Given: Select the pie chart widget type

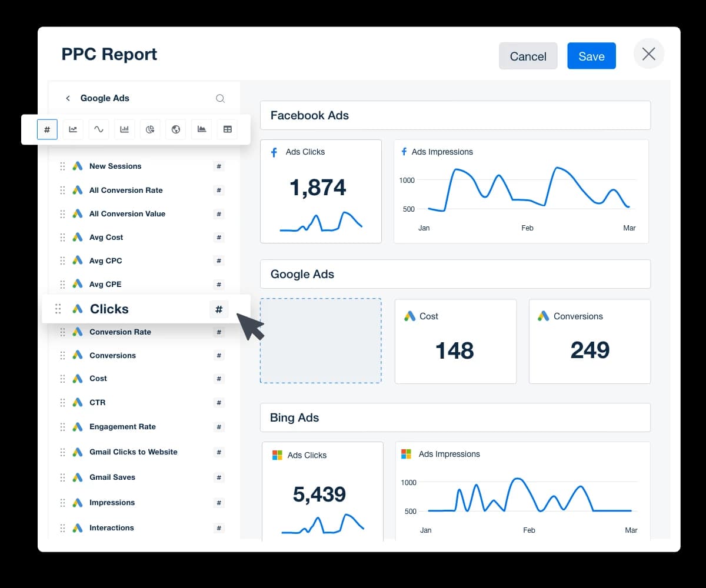Looking at the screenshot, I should [150, 129].
